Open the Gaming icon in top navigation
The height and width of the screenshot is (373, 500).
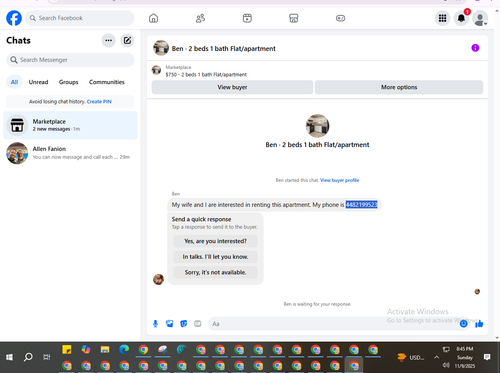[x=340, y=18]
